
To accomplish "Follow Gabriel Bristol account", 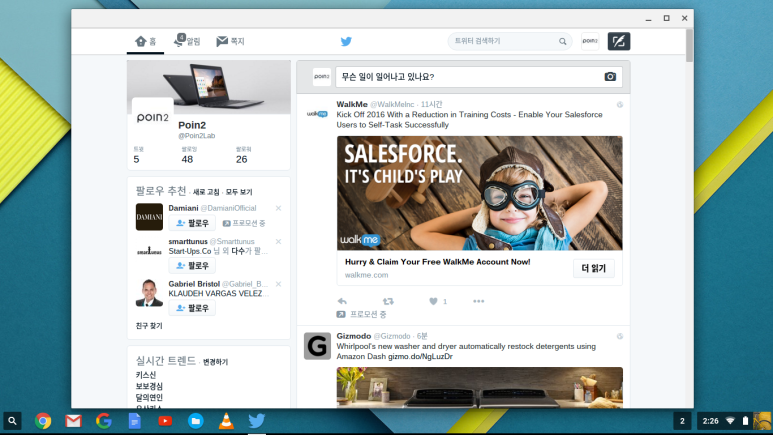I will point(192,308).
